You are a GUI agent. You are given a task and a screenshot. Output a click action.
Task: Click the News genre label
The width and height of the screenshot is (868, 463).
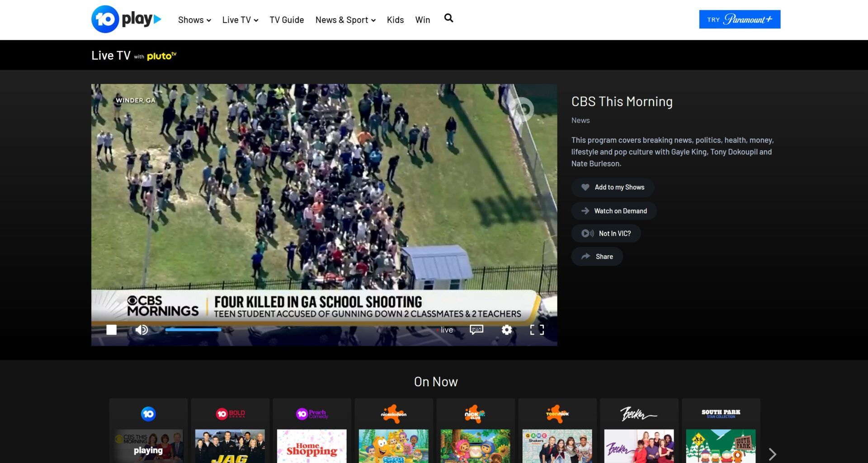point(580,120)
